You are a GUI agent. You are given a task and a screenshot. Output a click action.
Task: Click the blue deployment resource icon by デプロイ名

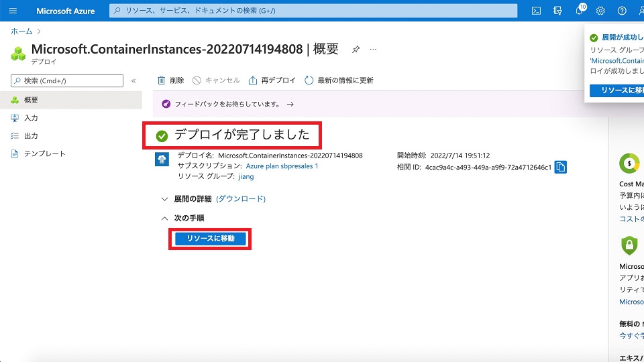coord(162,160)
